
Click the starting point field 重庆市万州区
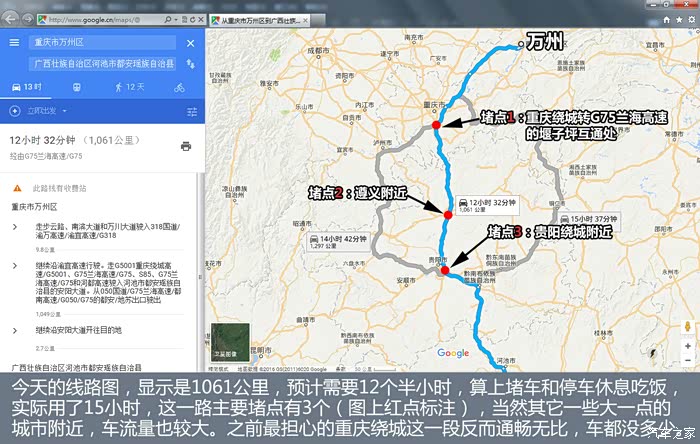pyautogui.click(x=100, y=43)
